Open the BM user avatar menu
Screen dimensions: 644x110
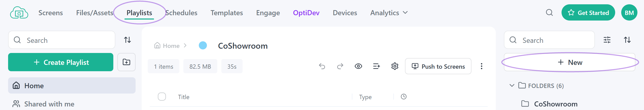point(629,13)
